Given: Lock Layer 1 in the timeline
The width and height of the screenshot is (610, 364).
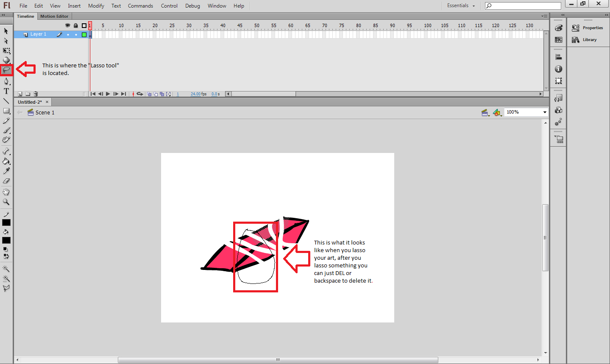Looking at the screenshot, I should (75, 34).
